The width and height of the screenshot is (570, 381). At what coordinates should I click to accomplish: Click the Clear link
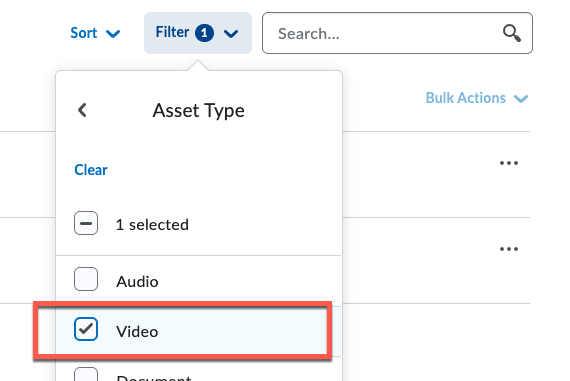click(91, 170)
